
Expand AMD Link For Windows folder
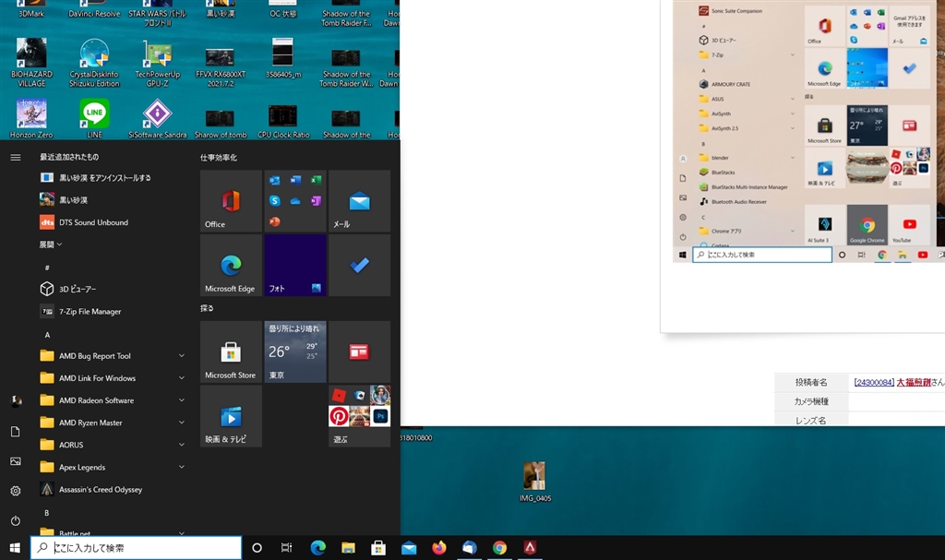(113, 378)
